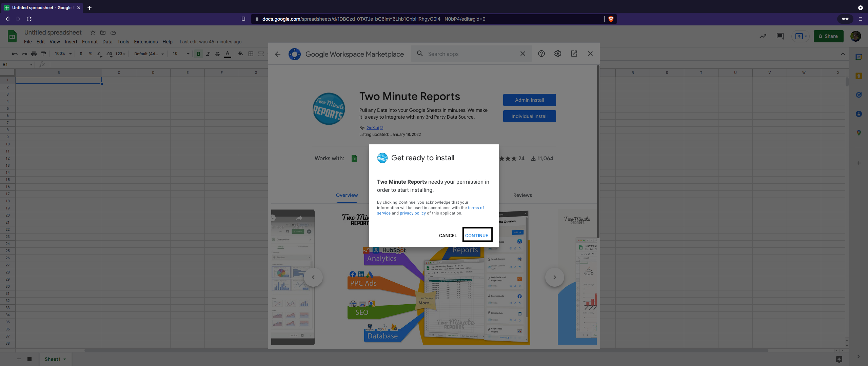868x366 pixels.
Task: Open the Default font dropdown
Action: click(149, 54)
